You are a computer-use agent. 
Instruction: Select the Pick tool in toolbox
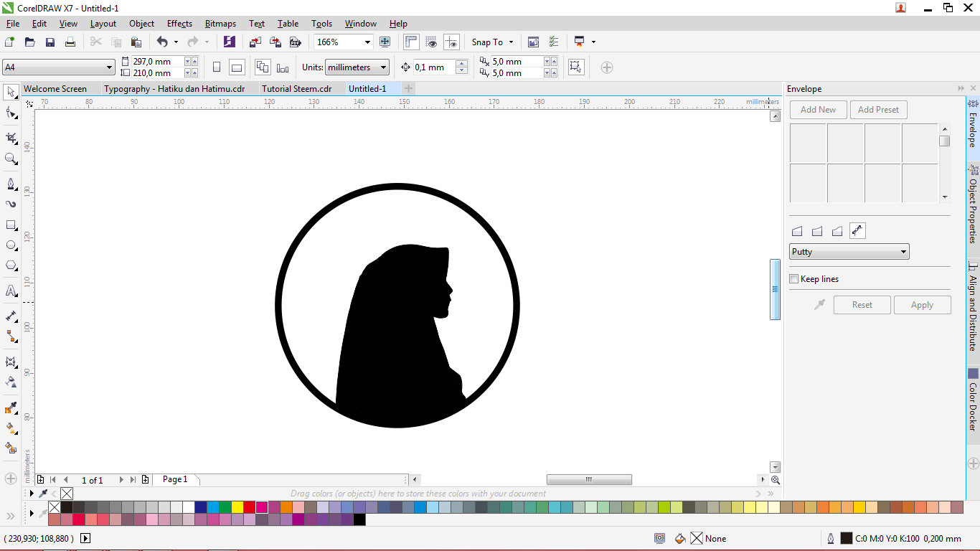point(11,92)
